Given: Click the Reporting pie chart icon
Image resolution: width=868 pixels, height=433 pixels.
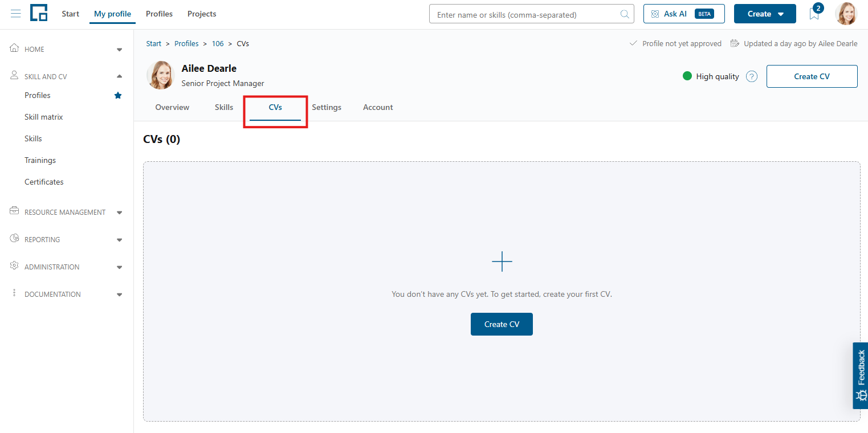Looking at the screenshot, I should click(15, 239).
